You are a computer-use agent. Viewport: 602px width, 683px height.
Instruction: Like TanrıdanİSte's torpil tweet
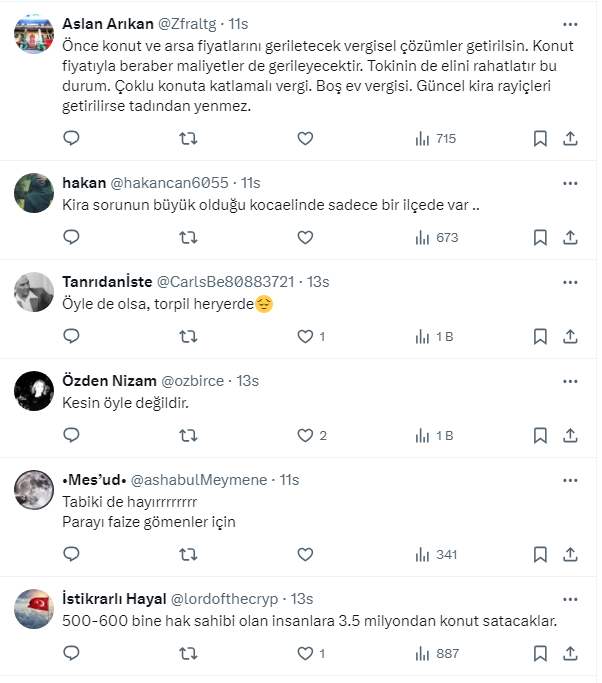coord(306,337)
